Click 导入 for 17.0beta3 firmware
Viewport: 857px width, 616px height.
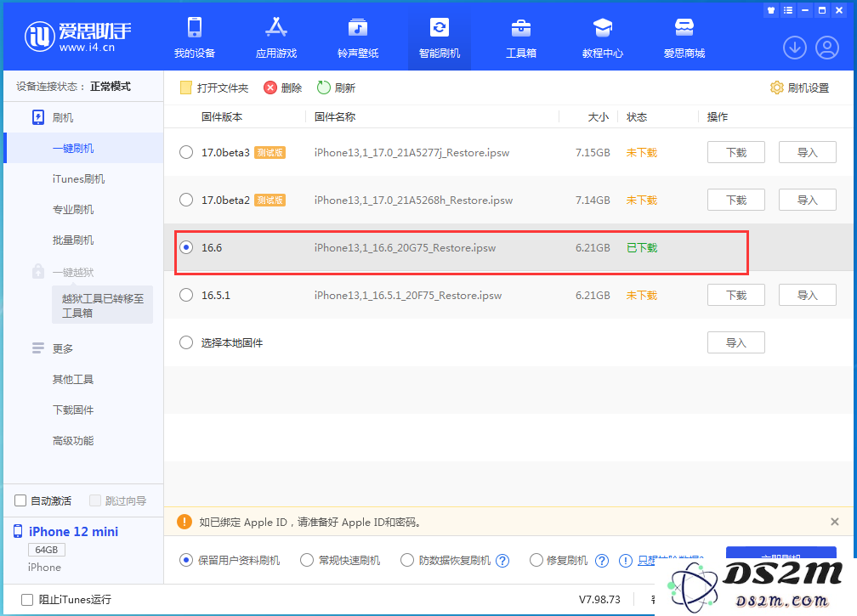[808, 152]
